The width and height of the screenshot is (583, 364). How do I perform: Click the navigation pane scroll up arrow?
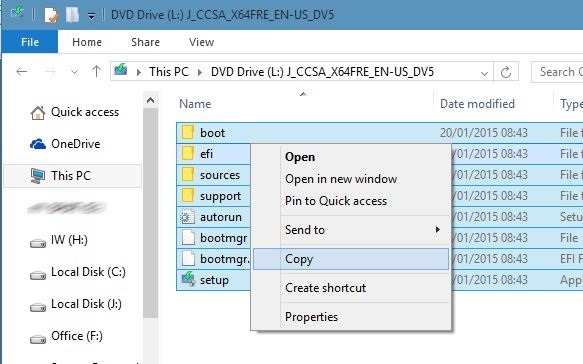(150, 100)
